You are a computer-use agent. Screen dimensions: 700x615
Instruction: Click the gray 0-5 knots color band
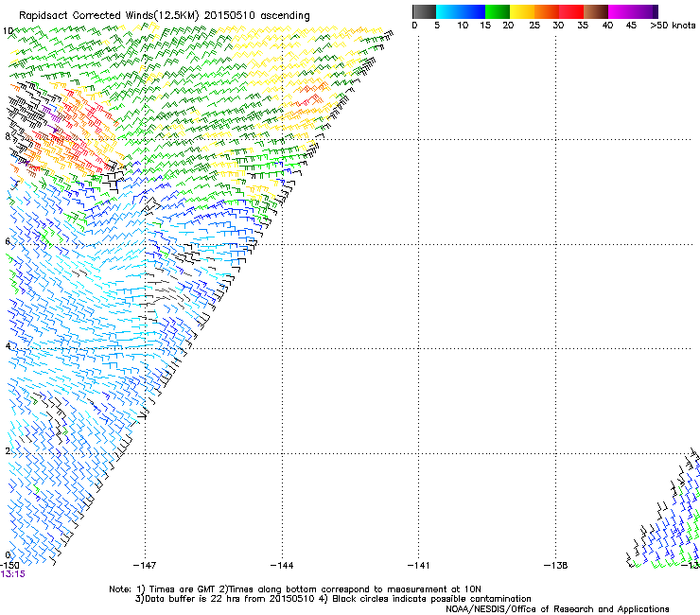point(424,11)
